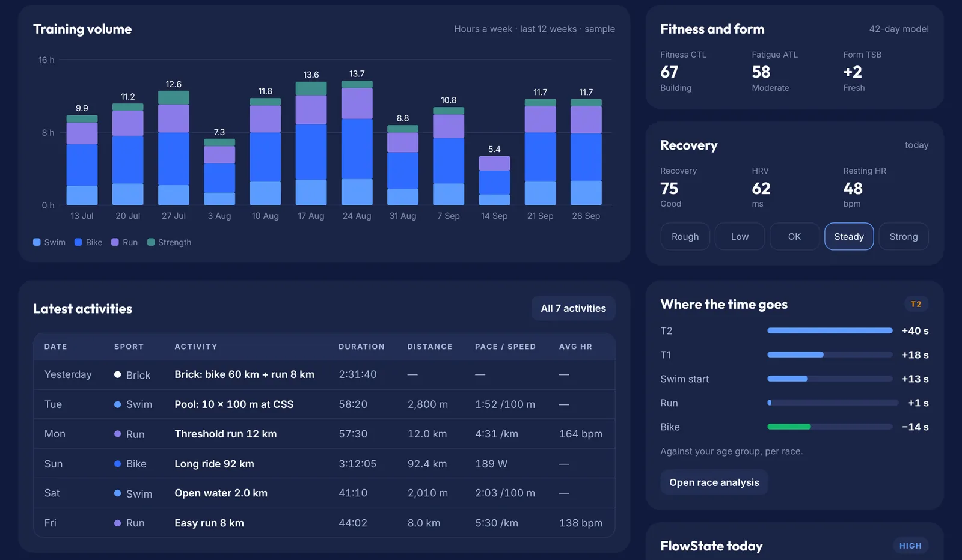962x560 pixels.
Task: Click the white Brick sport dot
Action: click(118, 374)
